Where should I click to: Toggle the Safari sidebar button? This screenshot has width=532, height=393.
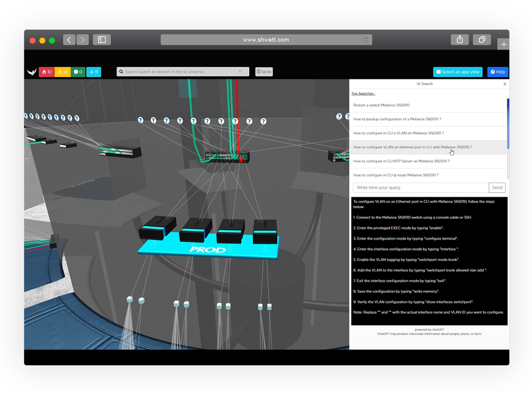102,40
